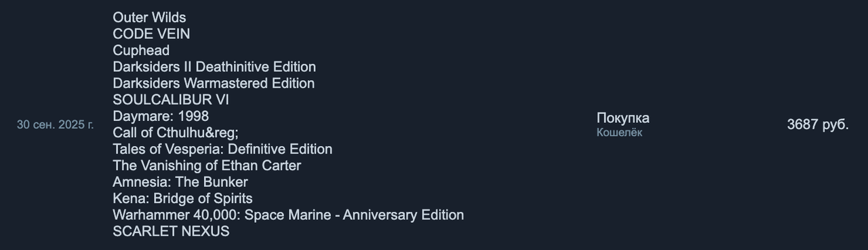Click Tales of Vesperia: Definitive Edition

pyautogui.click(x=222, y=149)
